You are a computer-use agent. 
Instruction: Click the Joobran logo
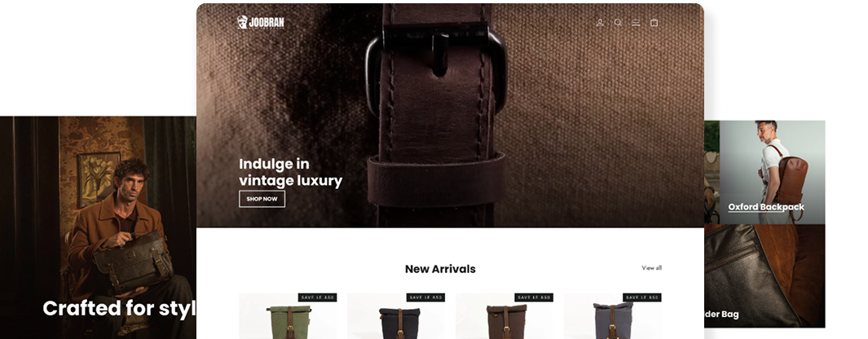pos(260,22)
